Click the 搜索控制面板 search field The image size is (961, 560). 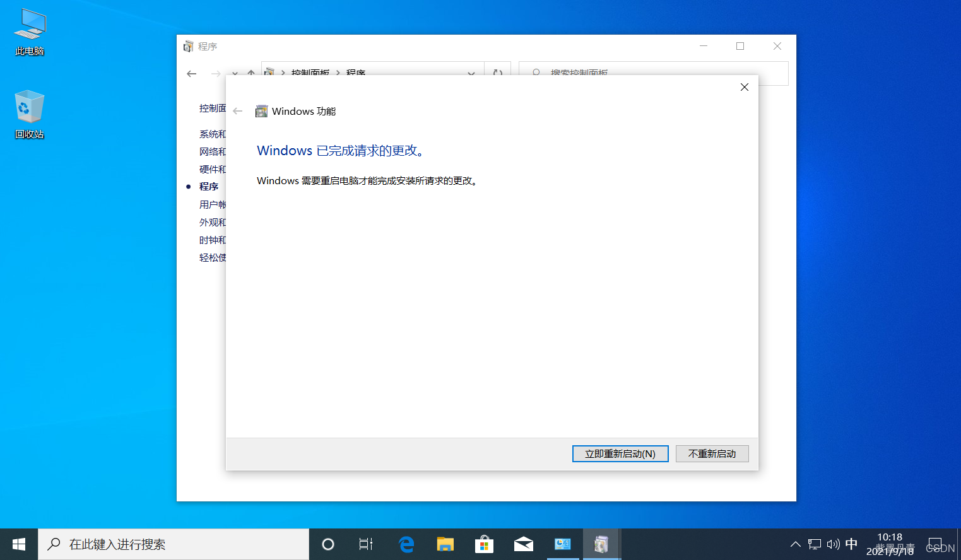click(653, 73)
